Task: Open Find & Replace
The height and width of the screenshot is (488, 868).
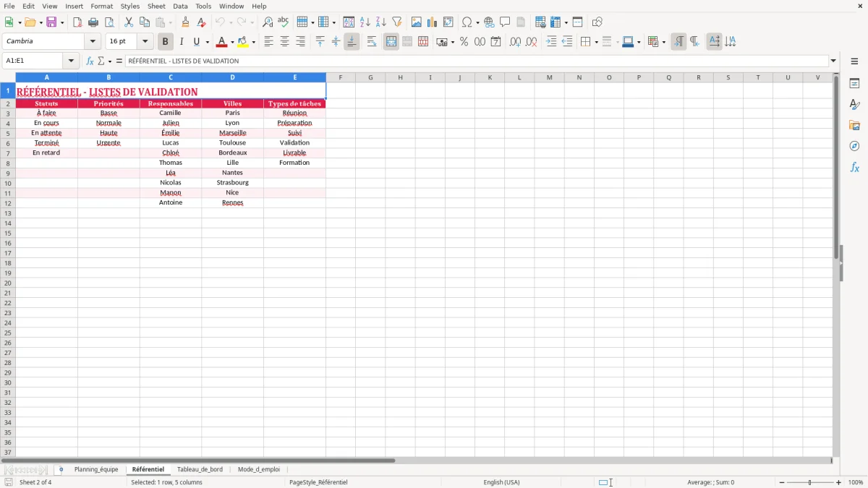Action: 268,22
